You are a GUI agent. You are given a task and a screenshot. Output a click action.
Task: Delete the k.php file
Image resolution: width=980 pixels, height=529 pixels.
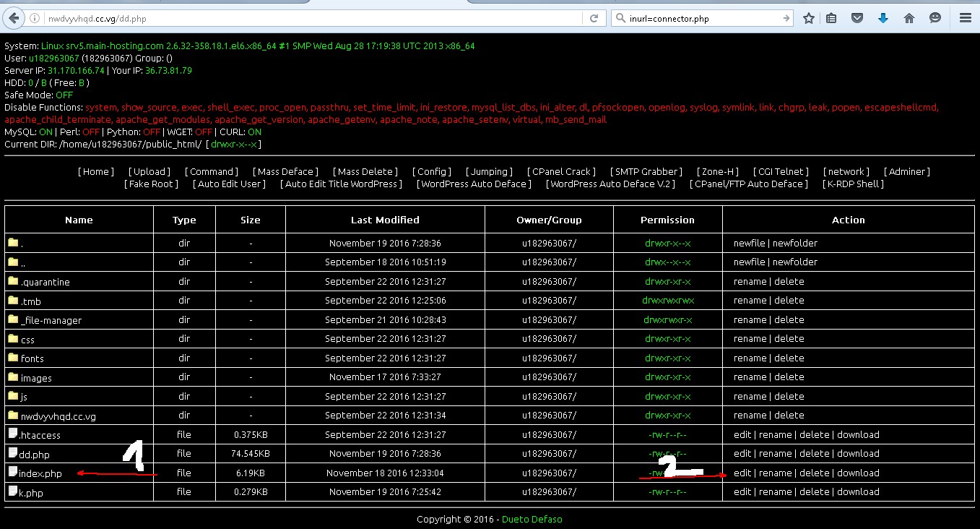(815, 491)
